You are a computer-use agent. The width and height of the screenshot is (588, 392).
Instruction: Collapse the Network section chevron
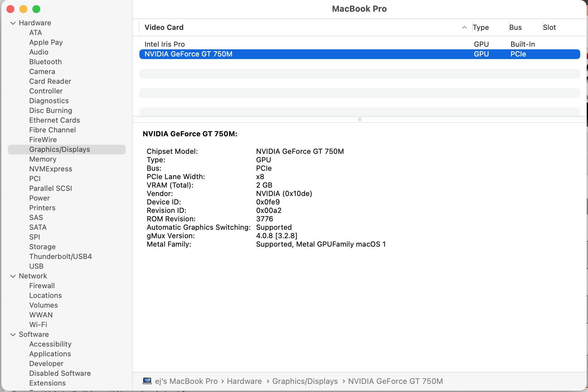point(13,276)
